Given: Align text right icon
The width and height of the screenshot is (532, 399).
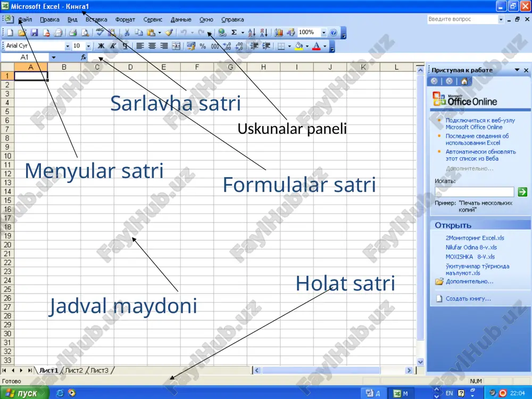Looking at the screenshot, I should (x=164, y=46).
